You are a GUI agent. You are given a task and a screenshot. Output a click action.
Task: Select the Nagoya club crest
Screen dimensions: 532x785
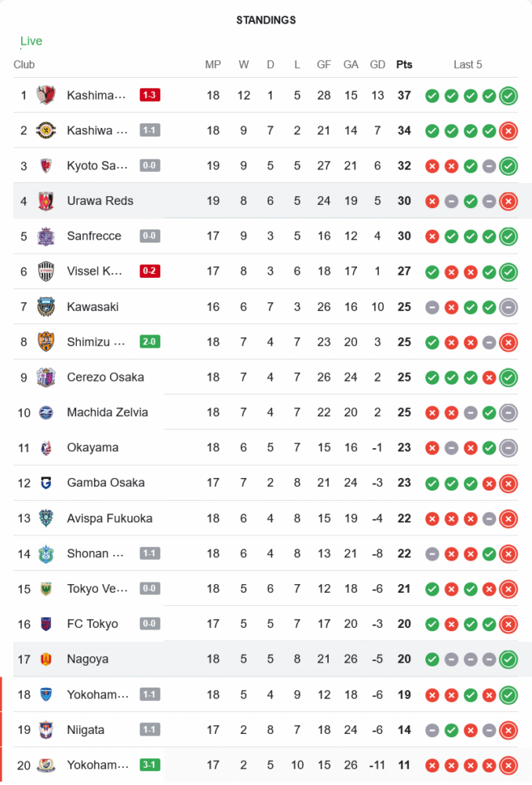click(x=46, y=659)
